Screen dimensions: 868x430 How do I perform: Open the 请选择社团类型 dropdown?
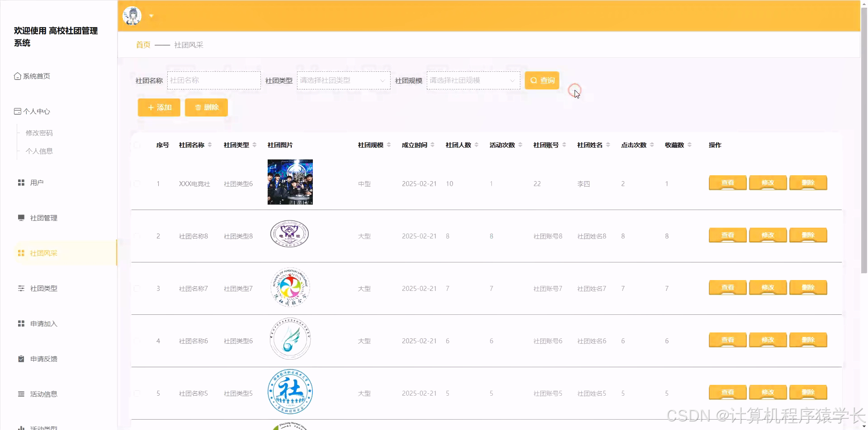point(344,80)
